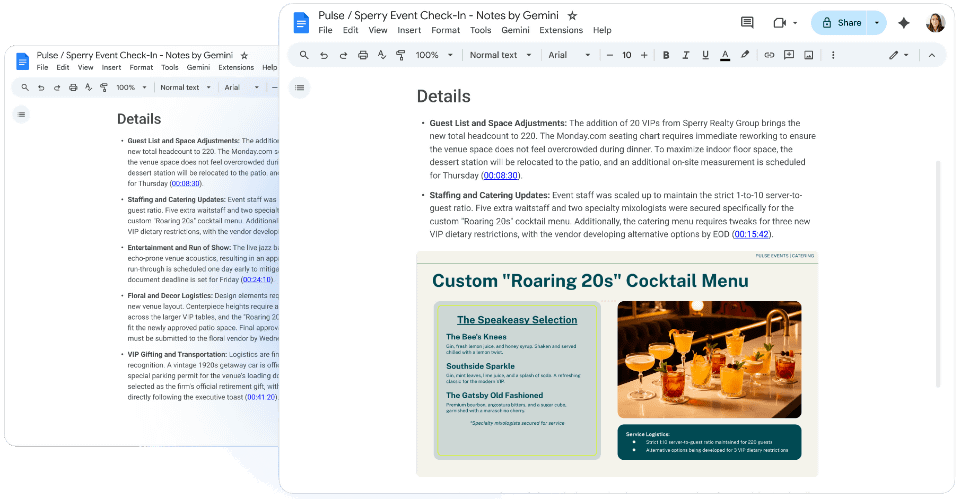Star the document in the back window
The width and height of the screenshot is (960, 499).
[244, 55]
